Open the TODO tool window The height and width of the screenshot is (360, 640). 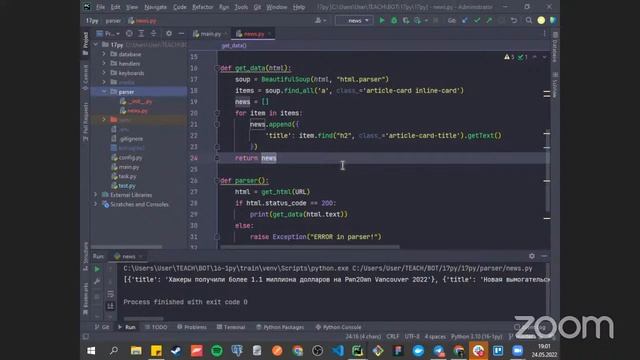pos(156,327)
